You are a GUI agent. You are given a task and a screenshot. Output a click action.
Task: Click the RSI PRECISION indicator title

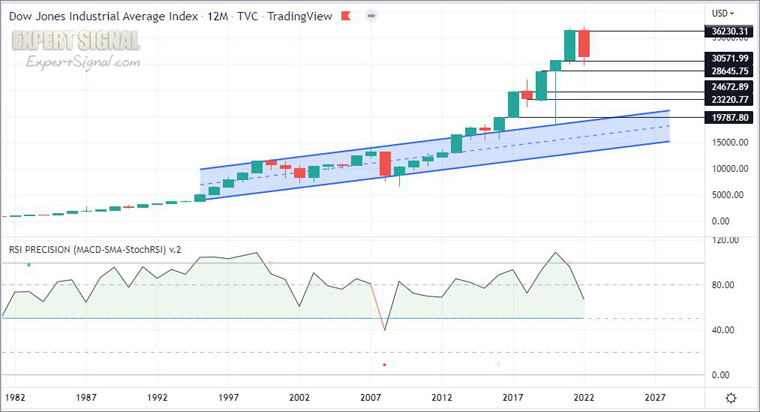[95, 250]
